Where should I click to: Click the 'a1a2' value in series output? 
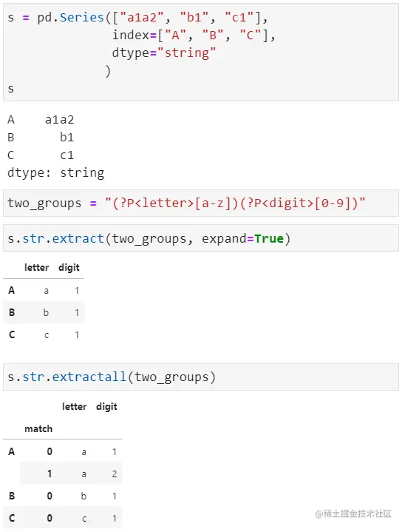(x=60, y=120)
